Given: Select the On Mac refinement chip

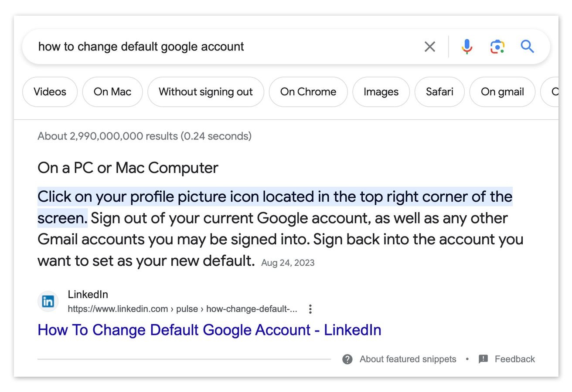Looking at the screenshot, I should pos(112,91).
